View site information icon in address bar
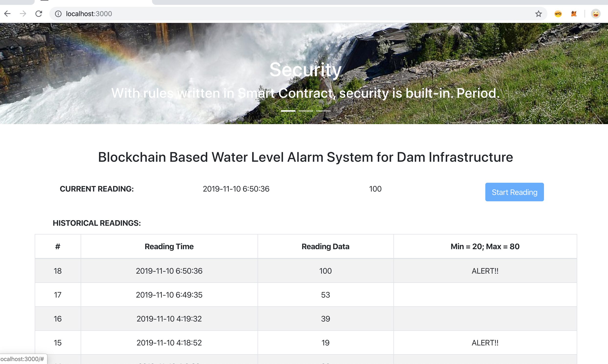 [58, 14]
